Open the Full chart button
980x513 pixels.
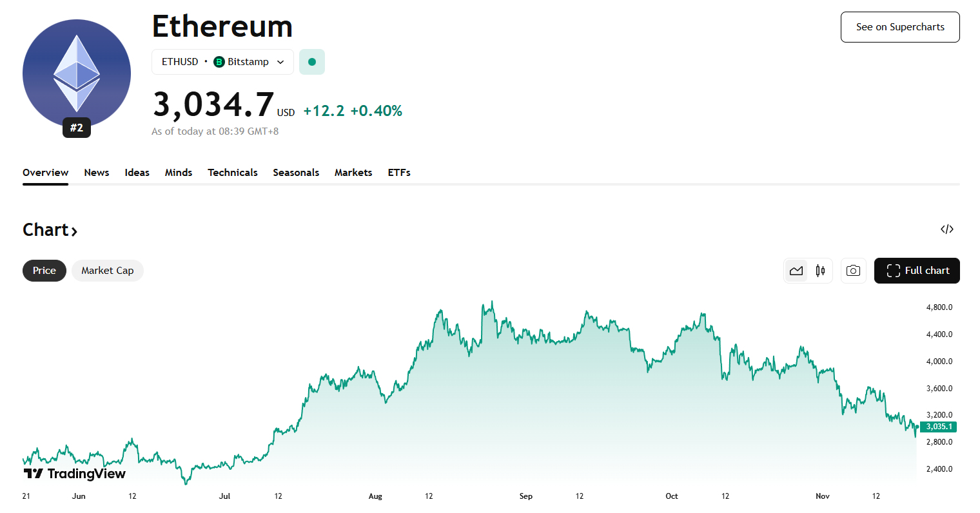pyautogui.click(x=916, y=271)
